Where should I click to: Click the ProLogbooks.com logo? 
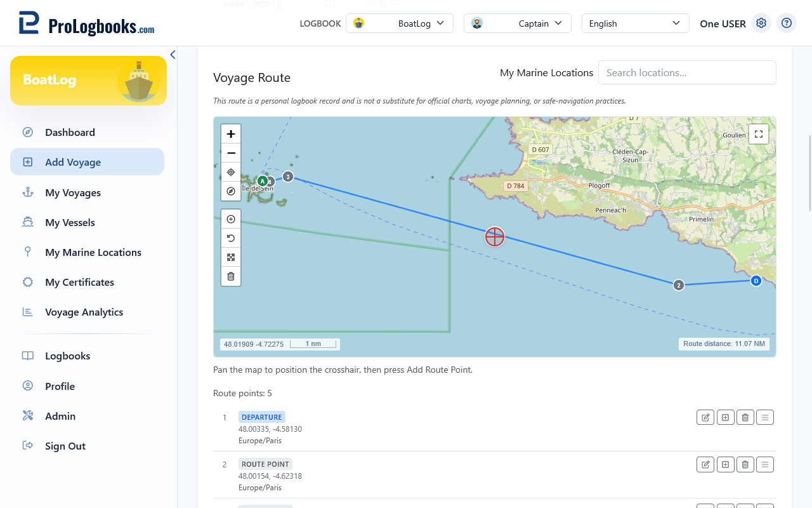pyautogui.click(x=87, y=23)
